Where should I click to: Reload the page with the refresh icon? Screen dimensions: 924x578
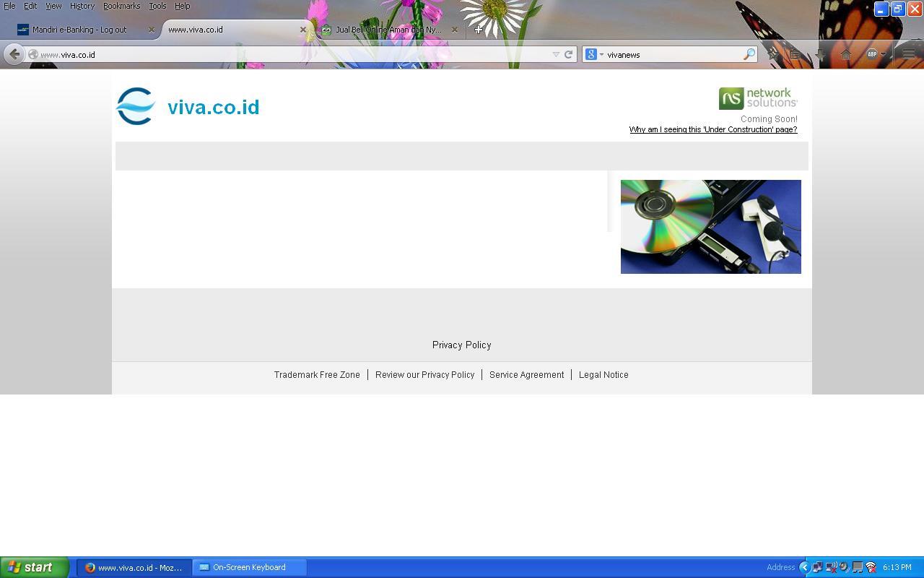tap(569, 54)
